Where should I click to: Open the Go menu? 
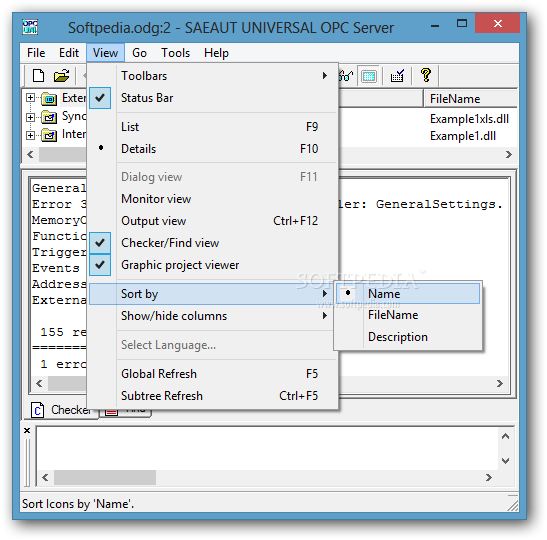[140, 53]
